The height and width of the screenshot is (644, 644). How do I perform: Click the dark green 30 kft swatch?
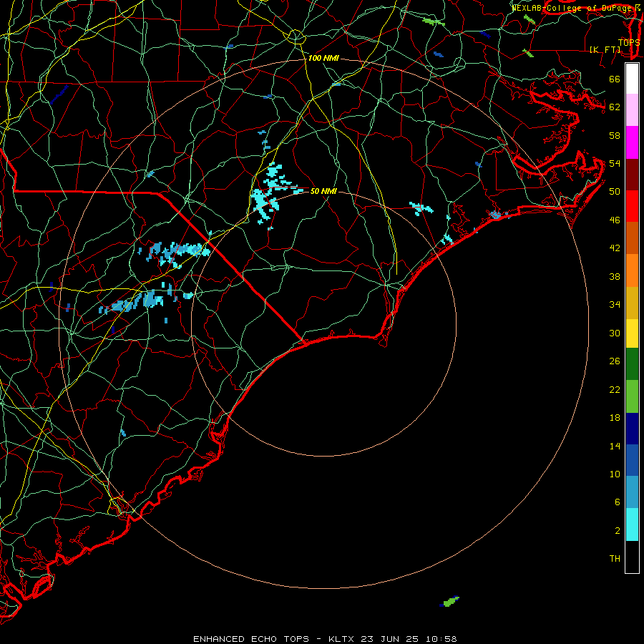tap(632, 364)
